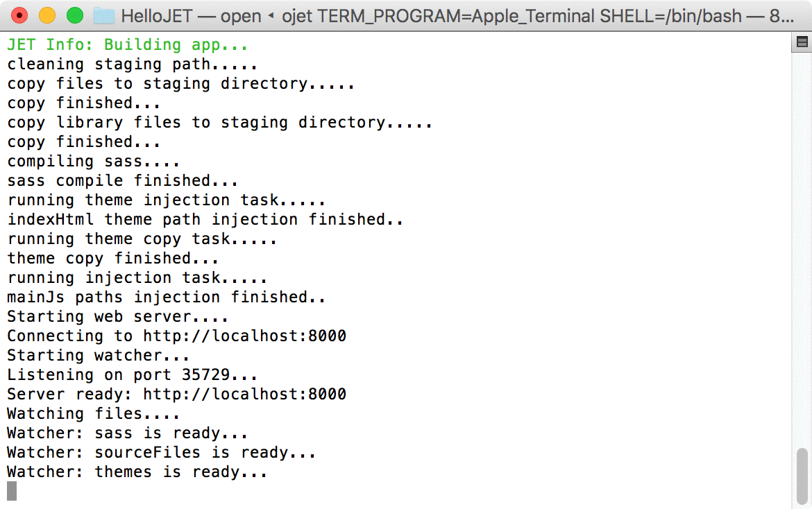
Task: Click the HelloJET folder proxy icon
Action: tap(104, 16)
